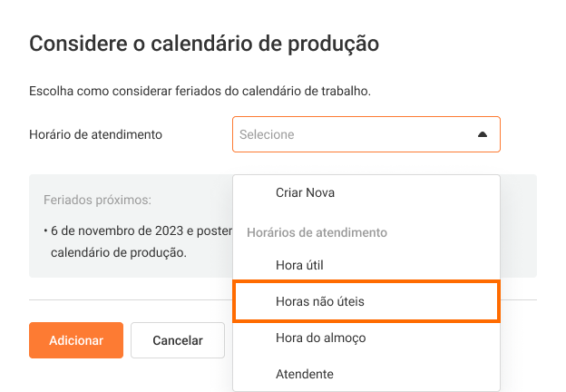Click the dialog title Considere o calendário de produção
Image resolution: width=566 pixels, height=392 pixels.
[x=204, y=43]
